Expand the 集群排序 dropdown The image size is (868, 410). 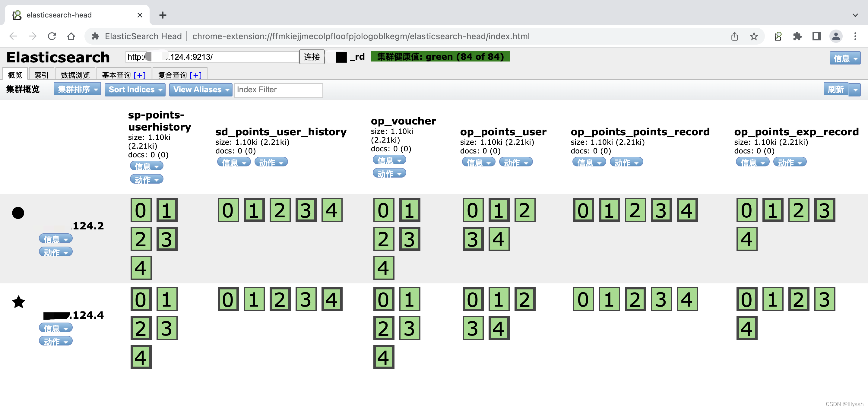point(77,89)
